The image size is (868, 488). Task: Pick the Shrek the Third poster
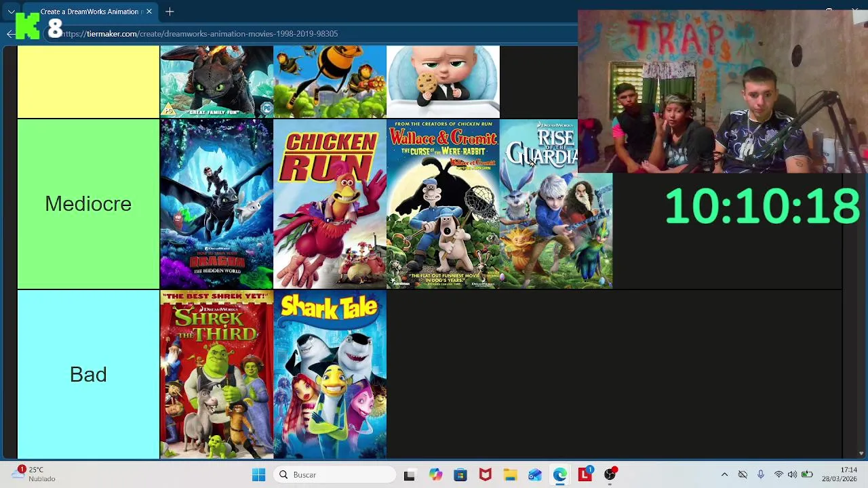pos(216,375)
